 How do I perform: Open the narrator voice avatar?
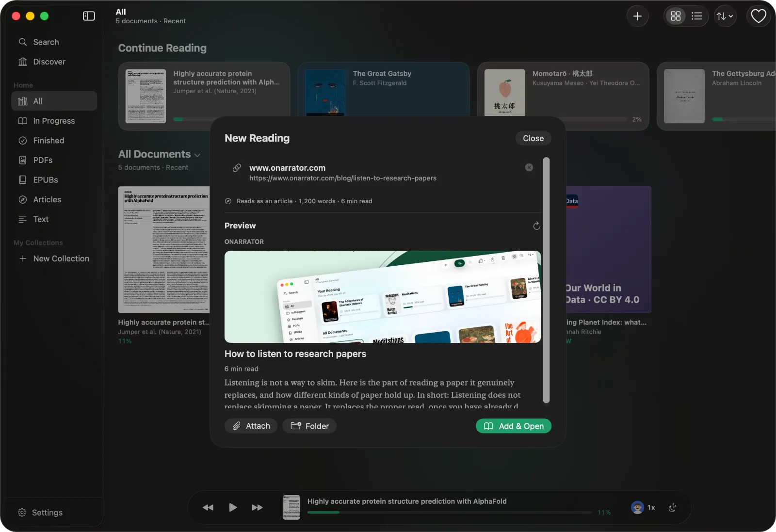tap(637, 507)
